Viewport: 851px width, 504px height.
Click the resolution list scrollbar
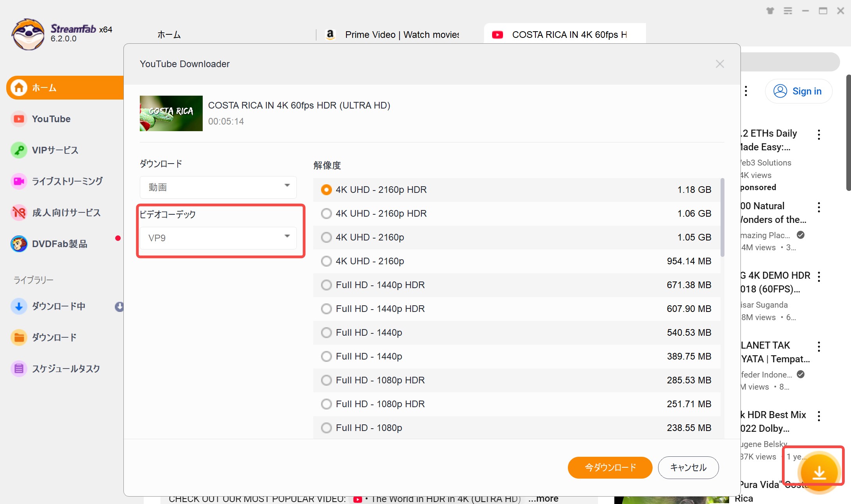(x=722, y=217)
